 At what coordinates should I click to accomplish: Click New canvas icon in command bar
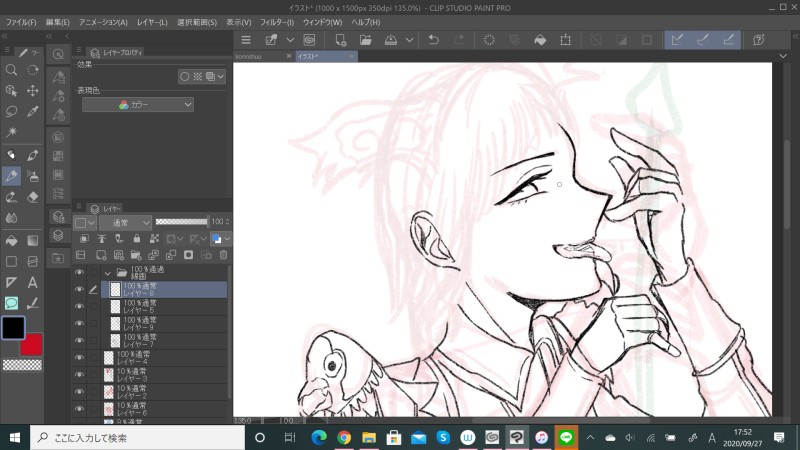[340, 40]
